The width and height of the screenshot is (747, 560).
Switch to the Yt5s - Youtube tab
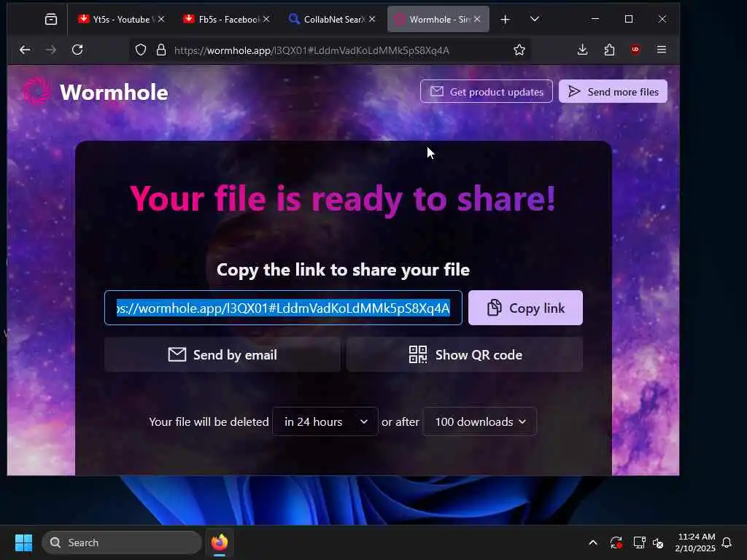[122, 19]
